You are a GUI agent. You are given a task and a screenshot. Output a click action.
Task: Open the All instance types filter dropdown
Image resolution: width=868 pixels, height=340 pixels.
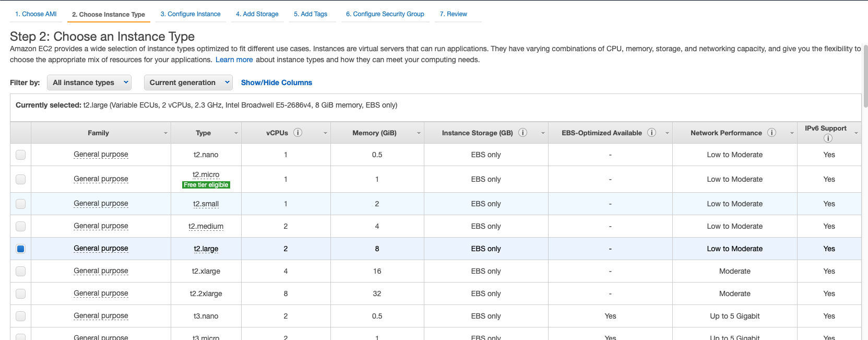click(89, 83)
